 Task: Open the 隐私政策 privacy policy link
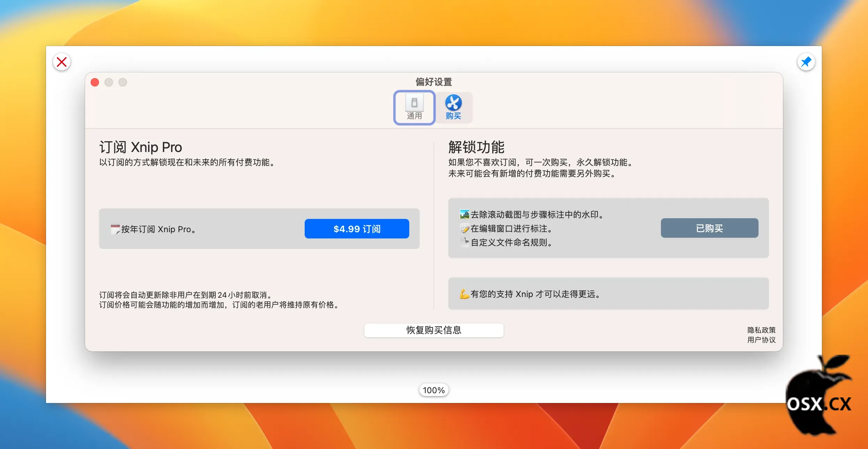pos(761,330)
